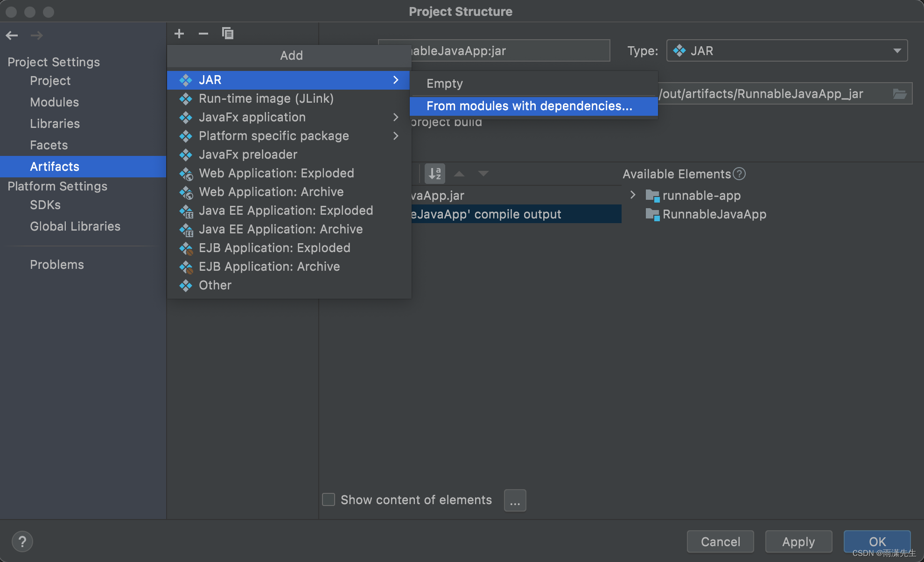Click the OK button
The image size is (924, 562).
tap(877, 541)
